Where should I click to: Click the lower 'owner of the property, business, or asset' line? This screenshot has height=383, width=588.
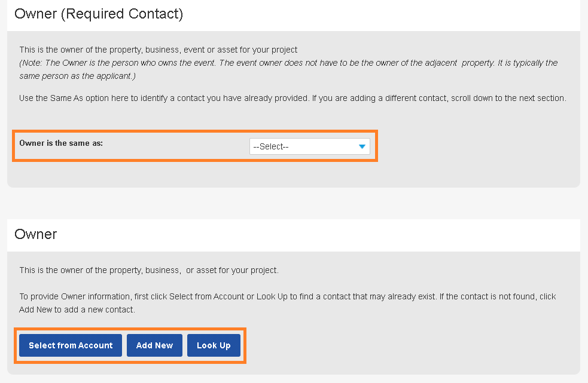[148, 270]
